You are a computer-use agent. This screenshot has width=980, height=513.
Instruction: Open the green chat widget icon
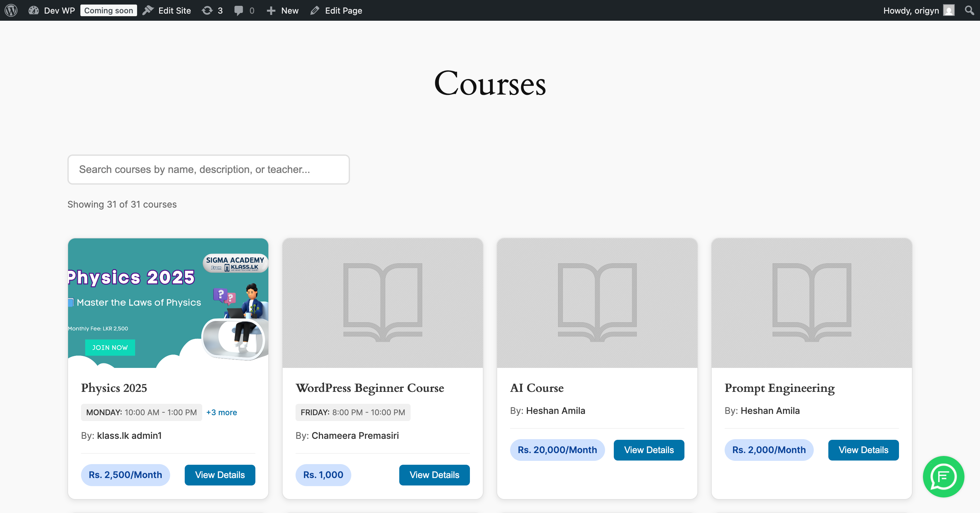(943, 476)
